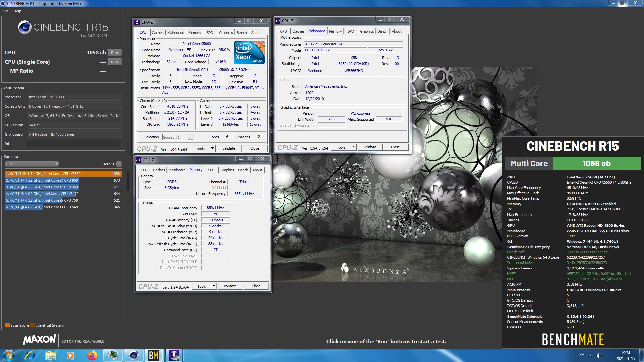Run the CPU multi-core test

[x=114, y=53]
